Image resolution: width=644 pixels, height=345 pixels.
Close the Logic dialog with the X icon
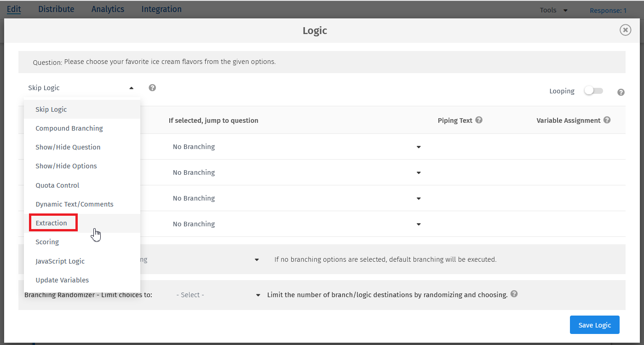coord(625,30)
